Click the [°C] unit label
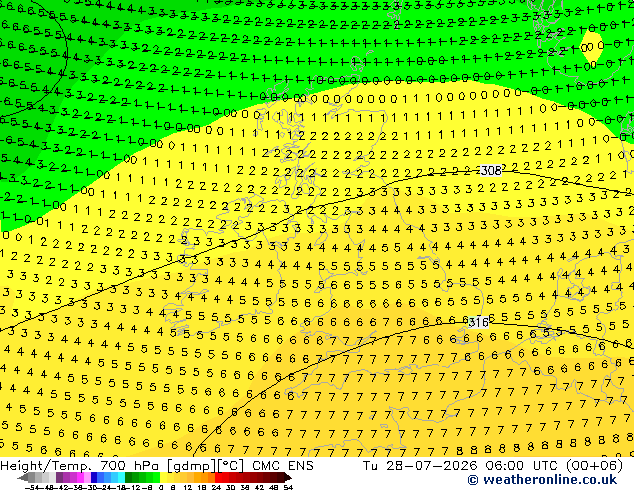 (x=230, y=466)
